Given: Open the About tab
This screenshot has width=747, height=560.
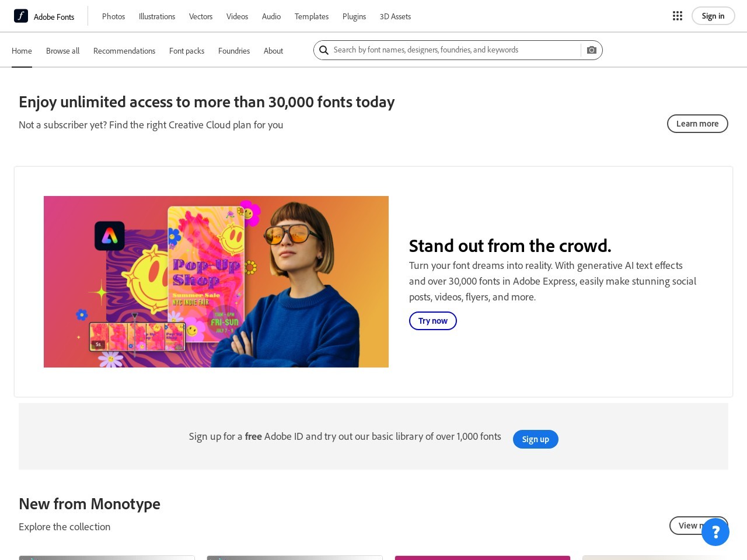Looking at the screenshot, I should point(273,51).
